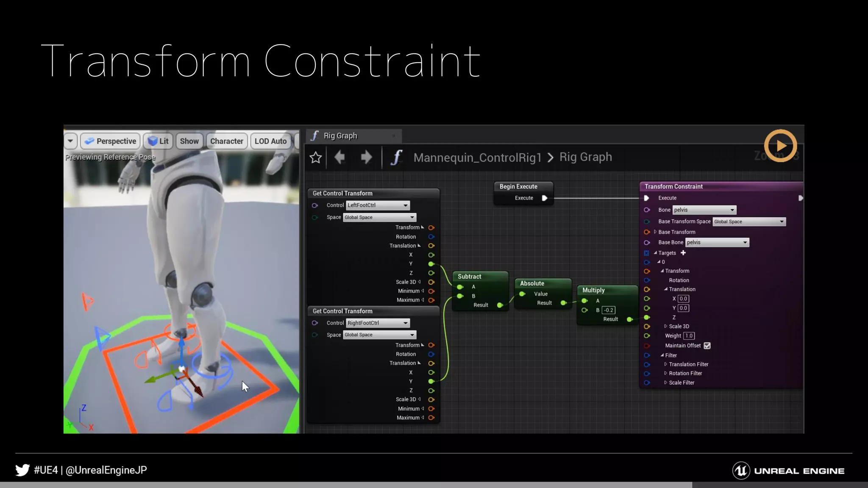Click LeftFootCtrl node Rotation output pin

click(x=431, y=237)
